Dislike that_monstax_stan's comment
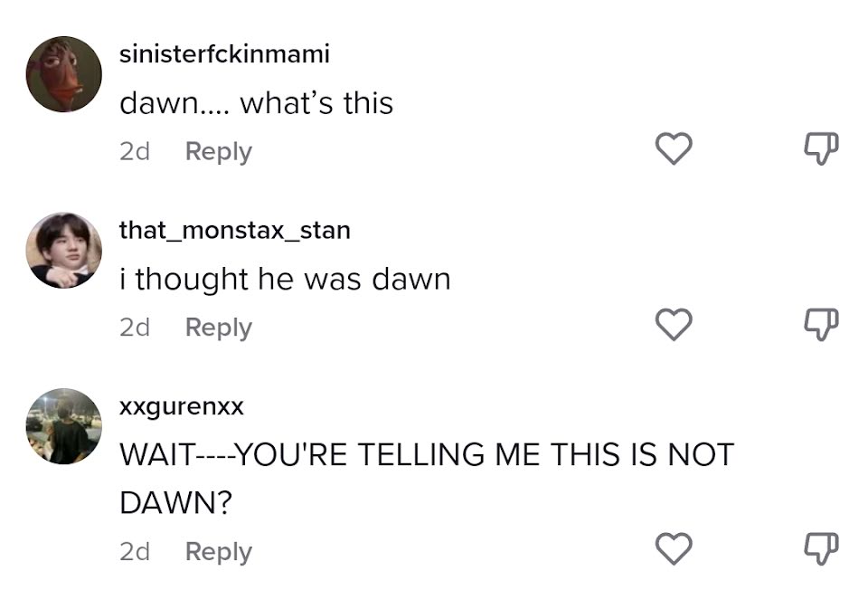 [821, 325]
